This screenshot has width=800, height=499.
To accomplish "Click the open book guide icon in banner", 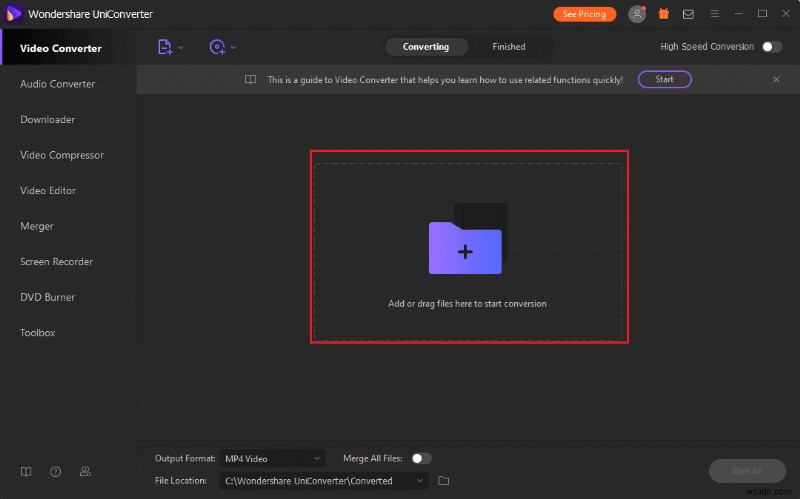I will pyautogui.click(x=250, y=80).
